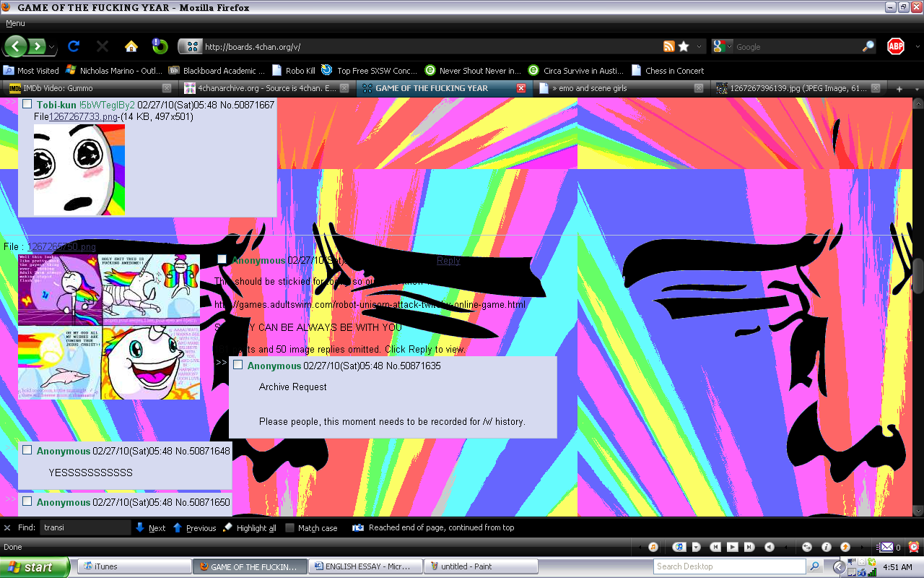The image size is (924, 578).
Task: Reload the page with the blue refresh icon
Action: tap(73, 46)
